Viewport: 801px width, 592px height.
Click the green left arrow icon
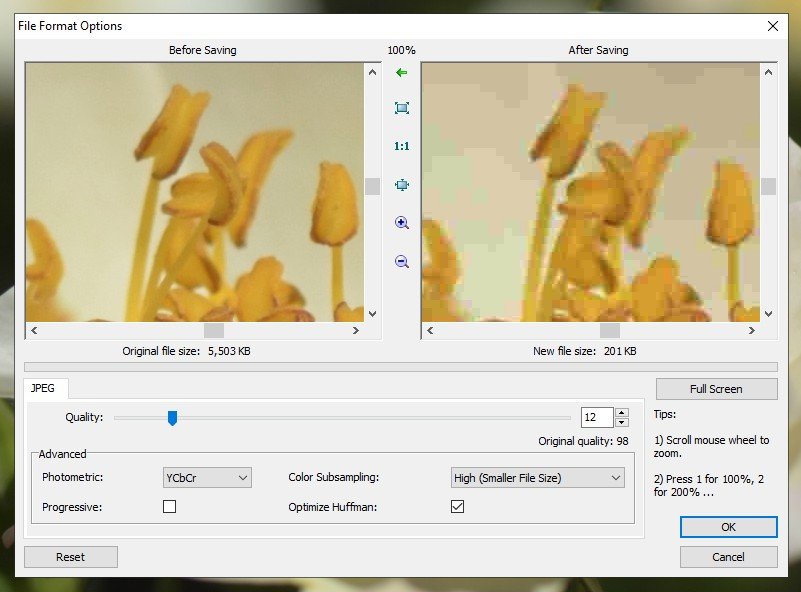point(402,73)
